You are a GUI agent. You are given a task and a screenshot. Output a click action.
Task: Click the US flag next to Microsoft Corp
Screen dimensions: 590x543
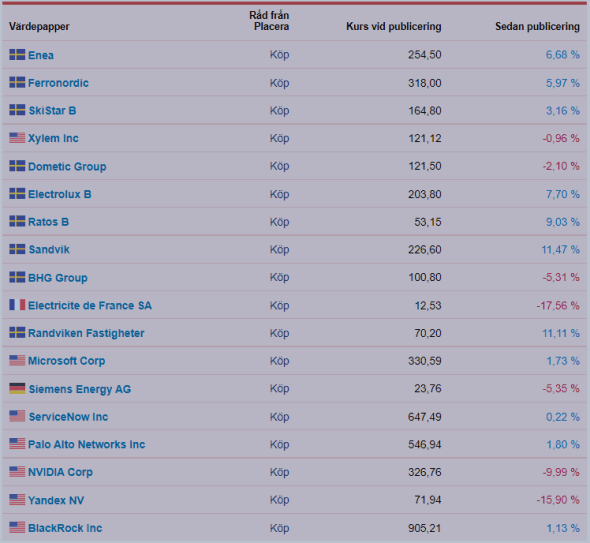pyautogui.click(x=17, y=360)
